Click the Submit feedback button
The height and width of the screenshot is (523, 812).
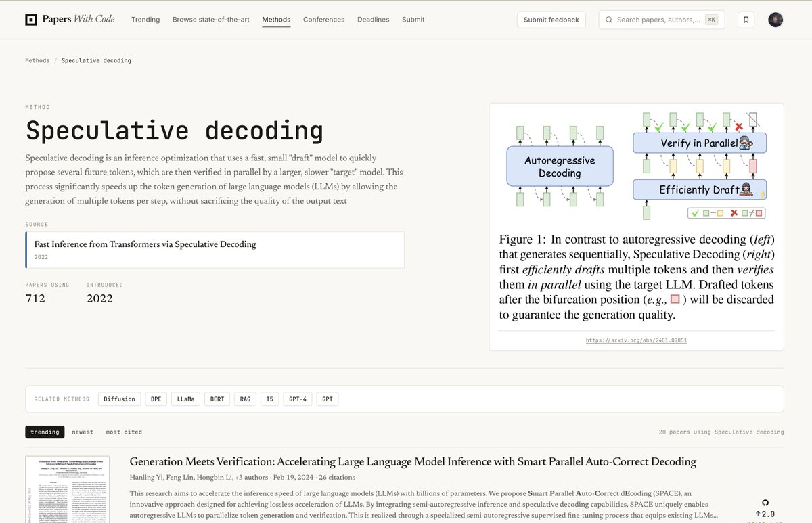[x=551, y=20]
